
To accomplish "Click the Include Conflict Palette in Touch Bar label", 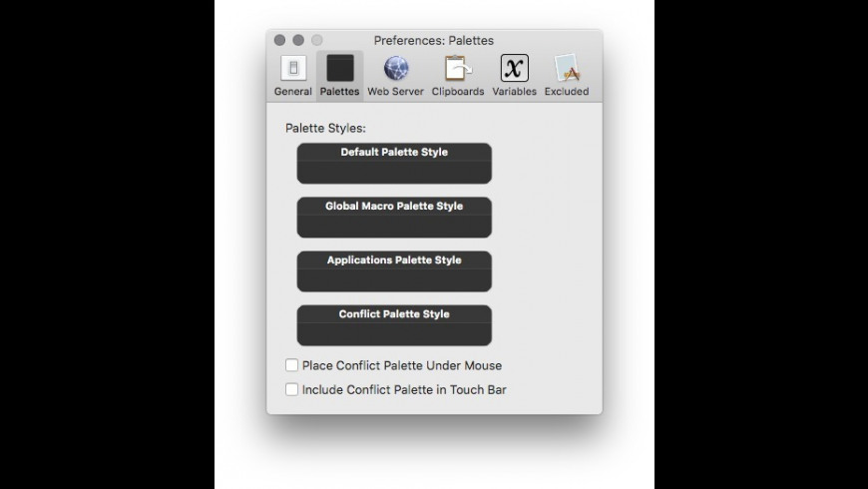I will [404, 390].
